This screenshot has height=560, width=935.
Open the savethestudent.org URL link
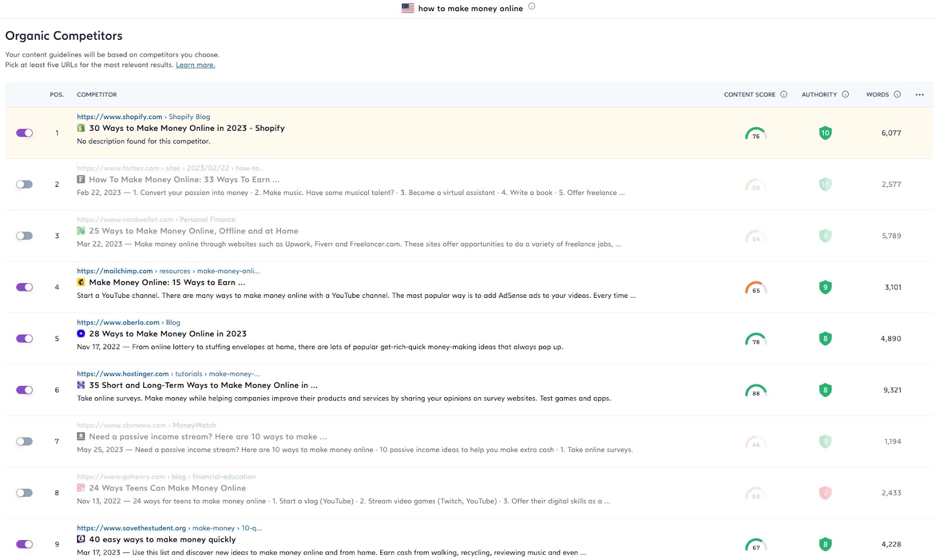point(169,528)
